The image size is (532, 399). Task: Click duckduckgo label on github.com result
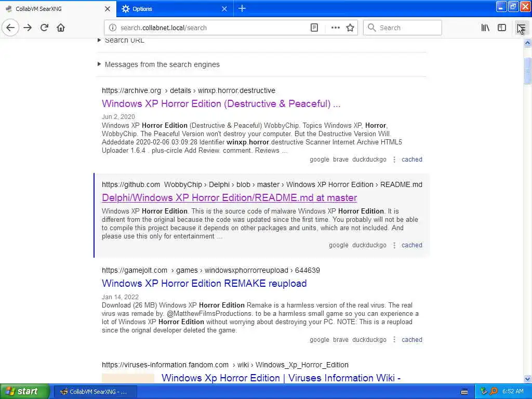(369, 245)
